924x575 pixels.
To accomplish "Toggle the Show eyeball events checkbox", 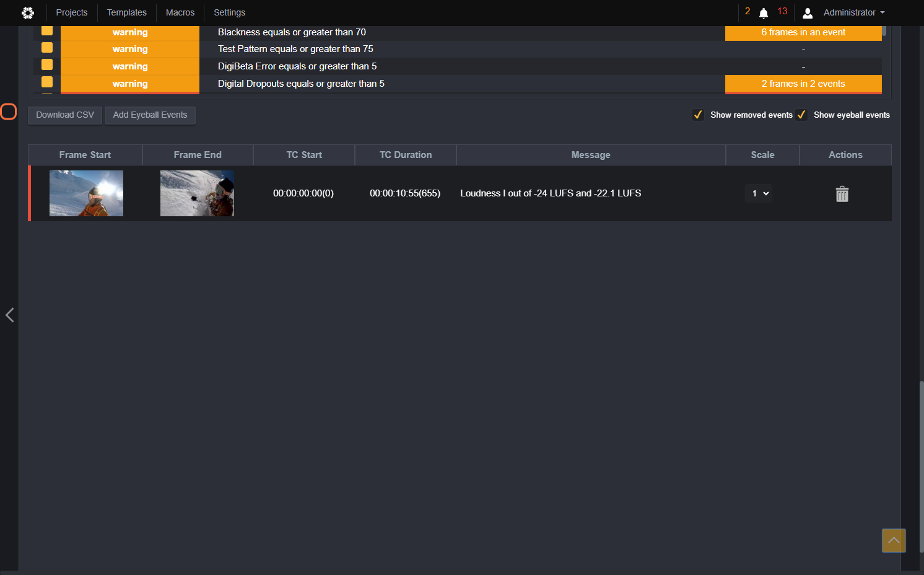I will pos(801,115).
